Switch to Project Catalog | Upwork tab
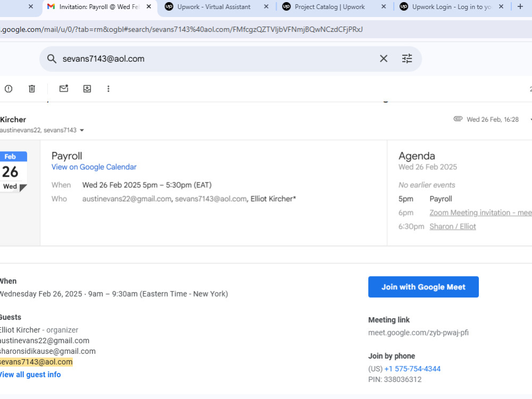The width and height of the screenshot is (532, 399). pos(329,7)
